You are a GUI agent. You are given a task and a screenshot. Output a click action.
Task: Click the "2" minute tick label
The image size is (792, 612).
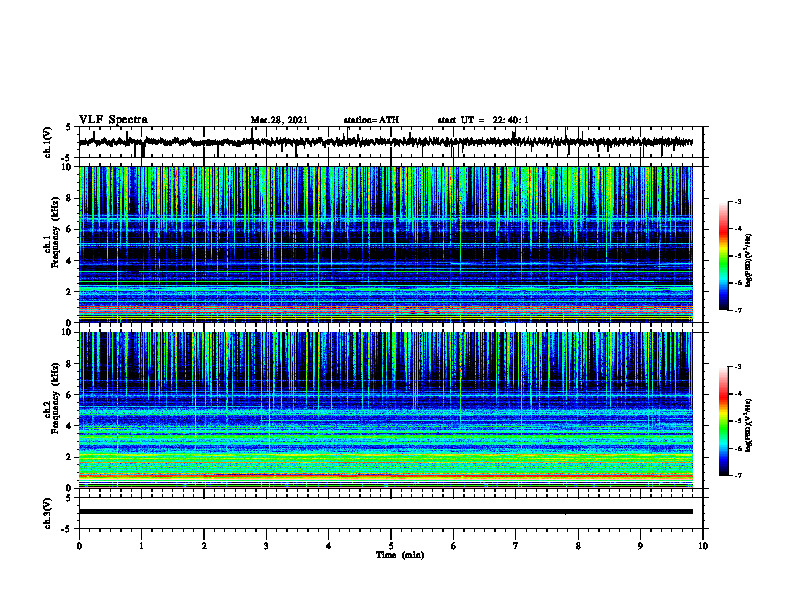(204, 546)
